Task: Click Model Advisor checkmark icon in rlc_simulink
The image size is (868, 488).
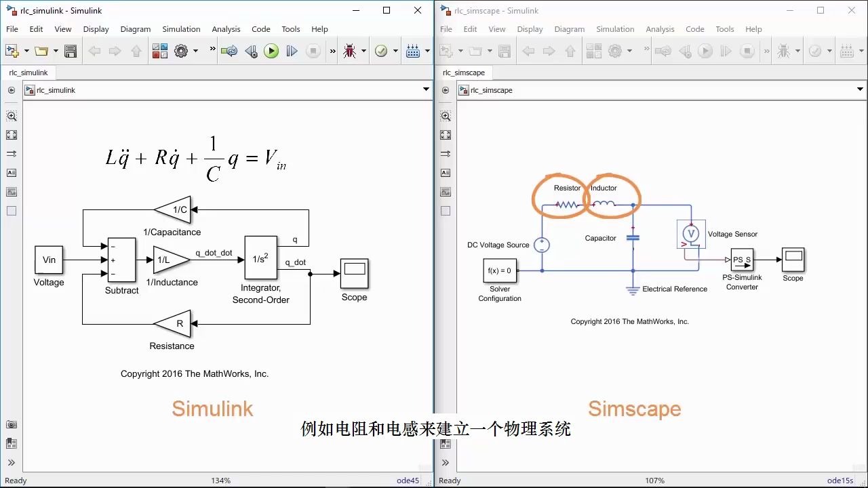Action: pos(381,51)
